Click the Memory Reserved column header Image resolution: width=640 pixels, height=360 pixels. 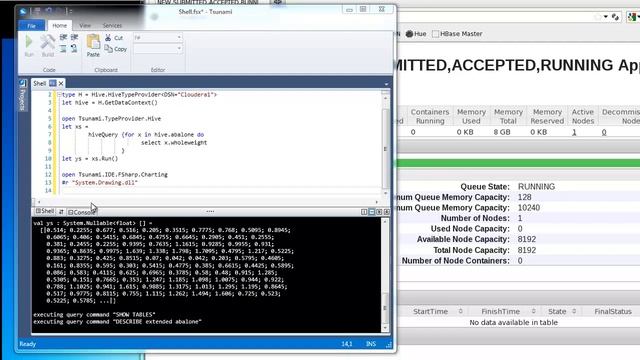[547, 116]
